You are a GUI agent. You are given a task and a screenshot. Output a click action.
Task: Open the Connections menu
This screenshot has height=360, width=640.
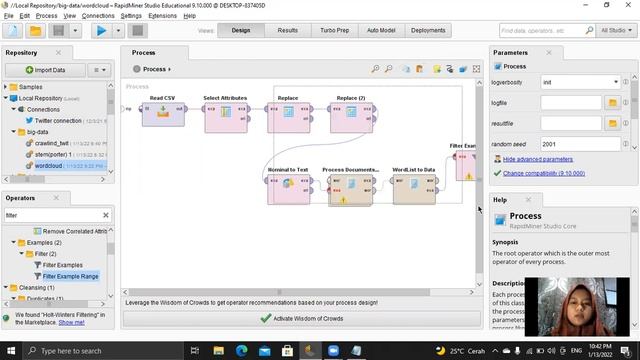[x=98, y=16]
